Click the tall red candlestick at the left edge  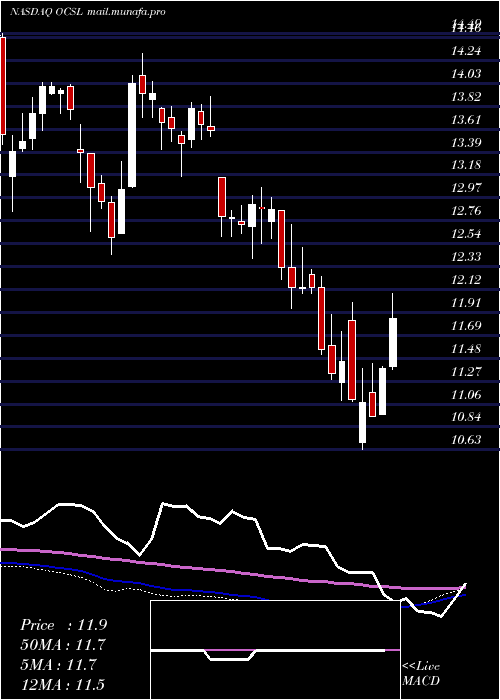coord(3,88)
